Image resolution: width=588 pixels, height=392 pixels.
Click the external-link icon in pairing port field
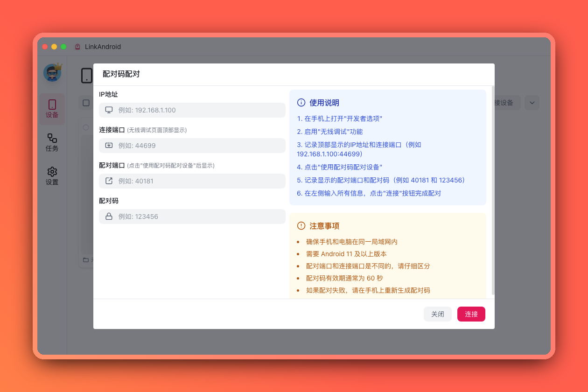[109, 181]
